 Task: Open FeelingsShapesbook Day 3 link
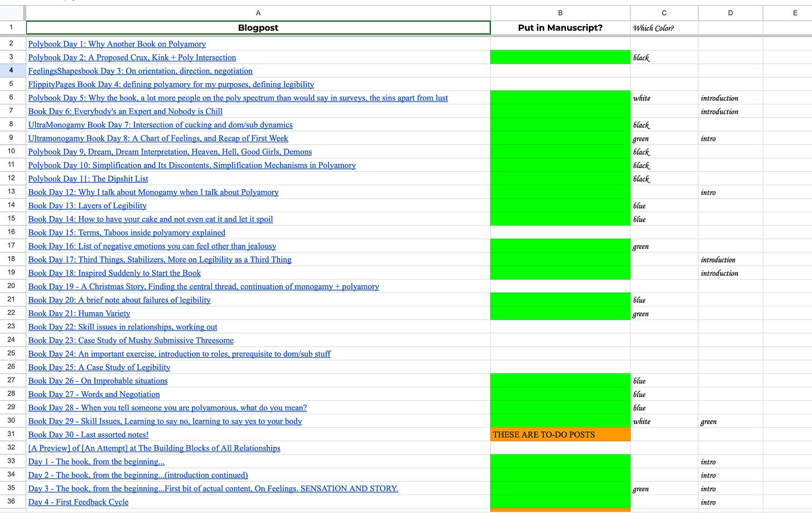[x=141, y=71]
